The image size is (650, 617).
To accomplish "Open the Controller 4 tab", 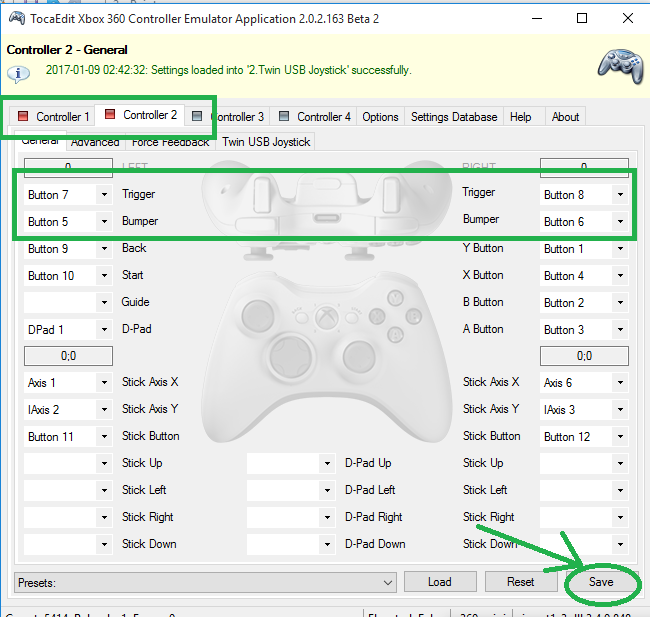I will 315,117.
